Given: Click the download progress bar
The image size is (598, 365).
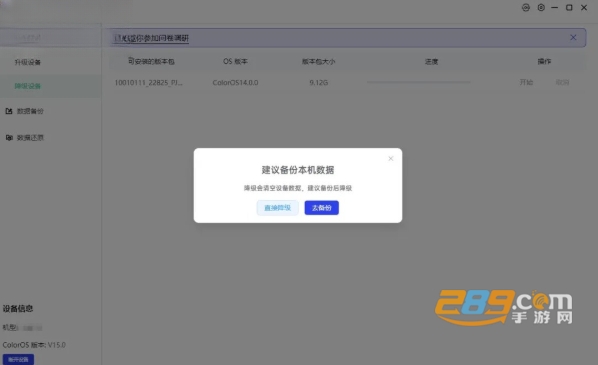Looking at the screenshot, I should 418,82.
